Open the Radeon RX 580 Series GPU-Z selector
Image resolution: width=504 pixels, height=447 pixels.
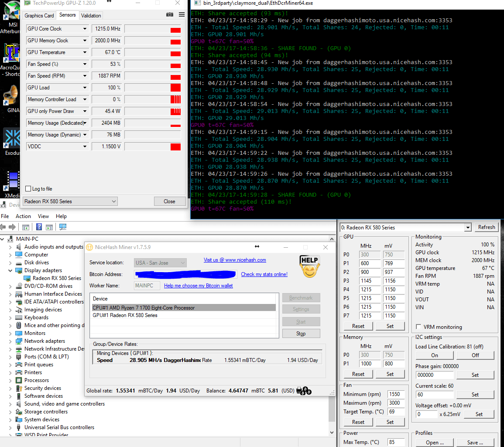70,201
